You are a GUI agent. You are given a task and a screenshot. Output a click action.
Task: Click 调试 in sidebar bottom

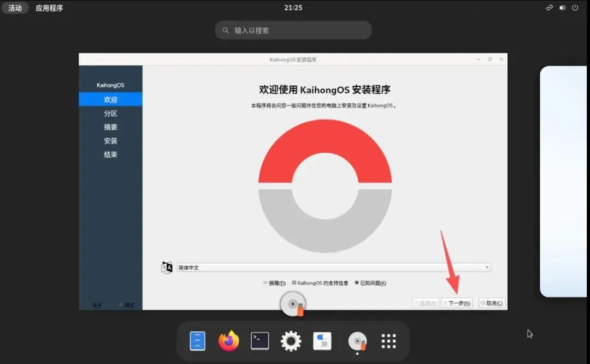[x=127, y=305]
